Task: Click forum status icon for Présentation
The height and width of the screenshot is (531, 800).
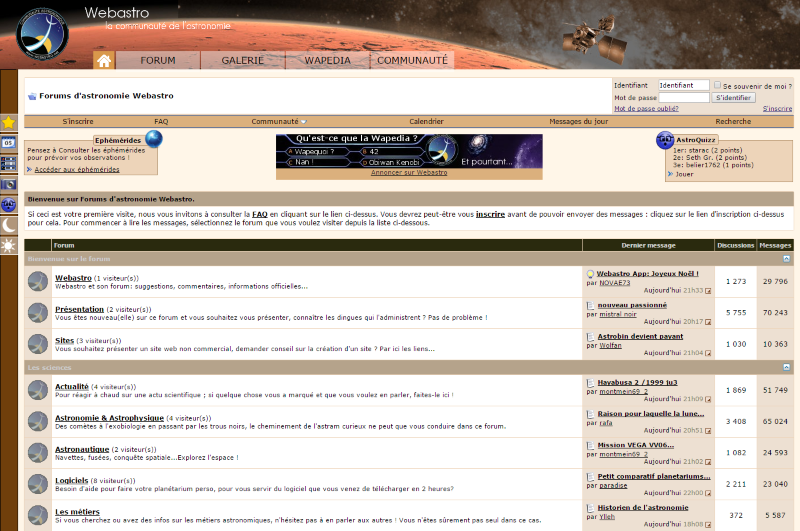Action: click(38, 313)
